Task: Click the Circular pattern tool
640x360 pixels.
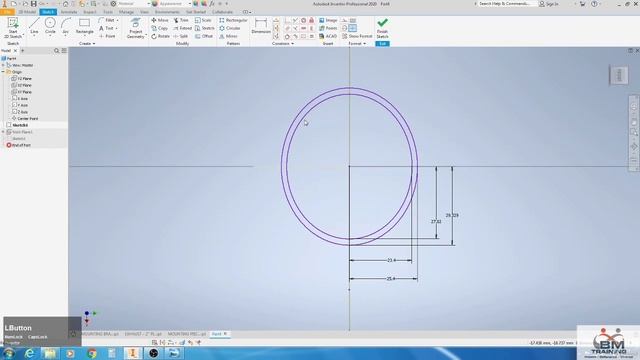Action: pyautogui.click(x=229, y=28)
